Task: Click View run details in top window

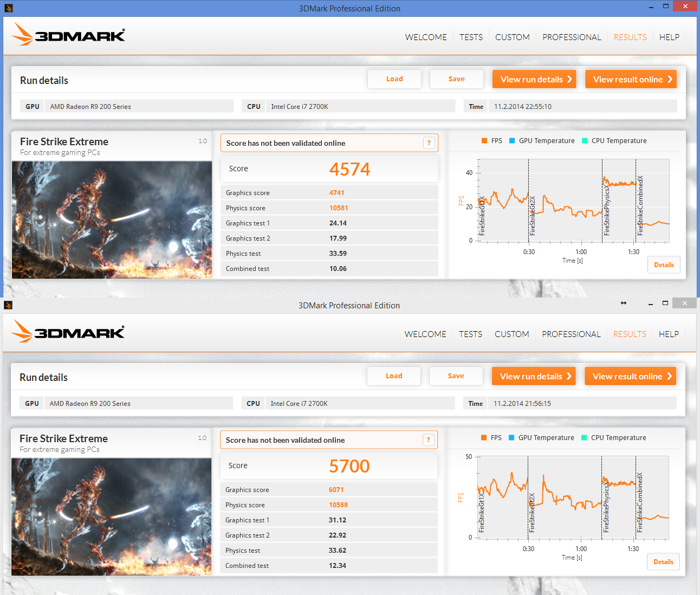Action: pyautogui.click(x=534, y=79)
